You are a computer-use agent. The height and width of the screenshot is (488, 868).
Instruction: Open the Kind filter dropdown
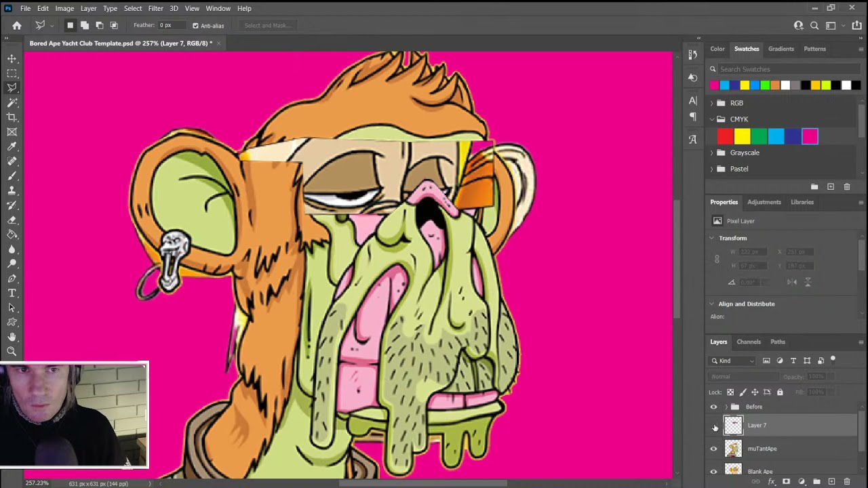733,361
